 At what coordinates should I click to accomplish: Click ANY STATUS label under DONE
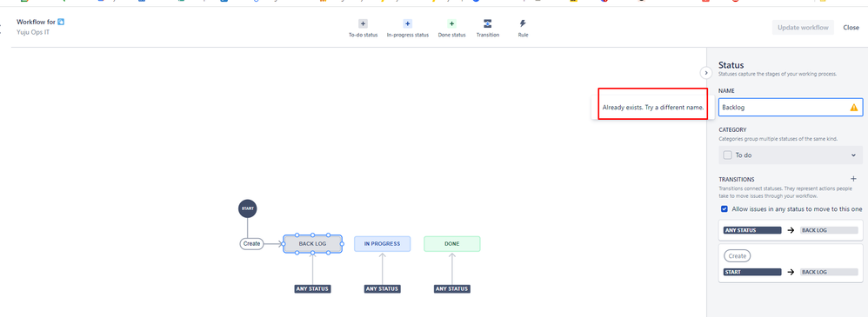pyautogui.click(x=451, y=289)
